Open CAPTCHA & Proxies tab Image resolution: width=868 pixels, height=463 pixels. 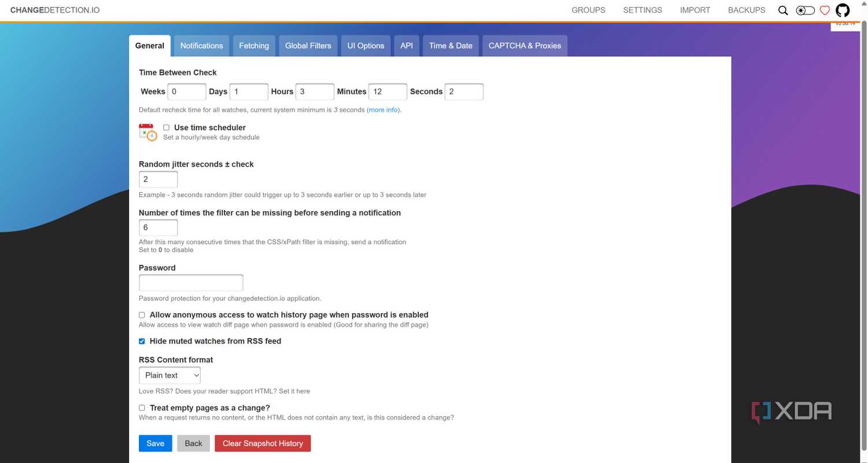[x=525, y=46]
